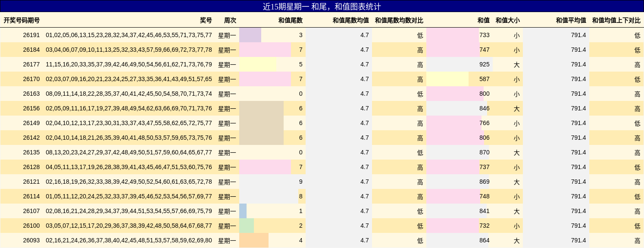Click sum value 869 in row 26121
This screenshot has width=644, height=248.
(x=485, y=182)
